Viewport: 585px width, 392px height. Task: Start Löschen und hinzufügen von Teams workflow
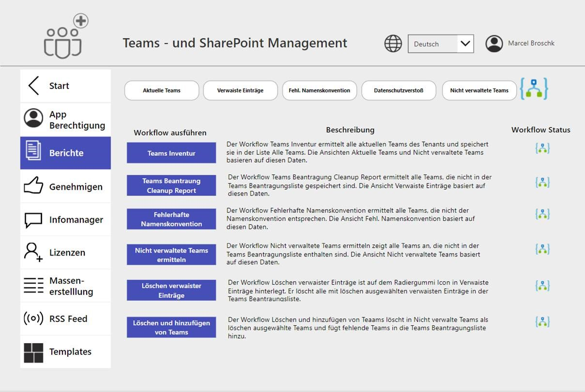(x=171, y=328)
